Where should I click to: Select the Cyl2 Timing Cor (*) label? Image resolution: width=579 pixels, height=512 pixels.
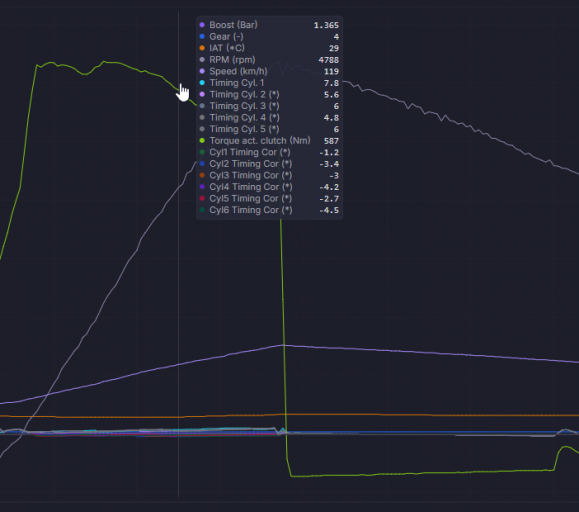click(251, 164)
